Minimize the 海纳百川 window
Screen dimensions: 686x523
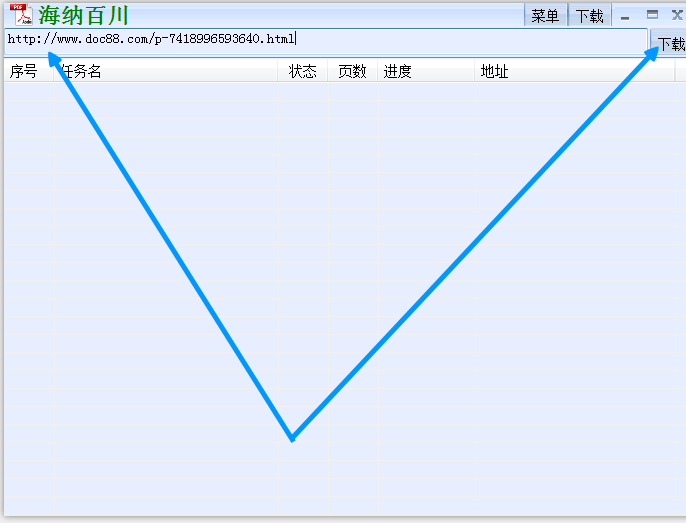tap(625, 16)
